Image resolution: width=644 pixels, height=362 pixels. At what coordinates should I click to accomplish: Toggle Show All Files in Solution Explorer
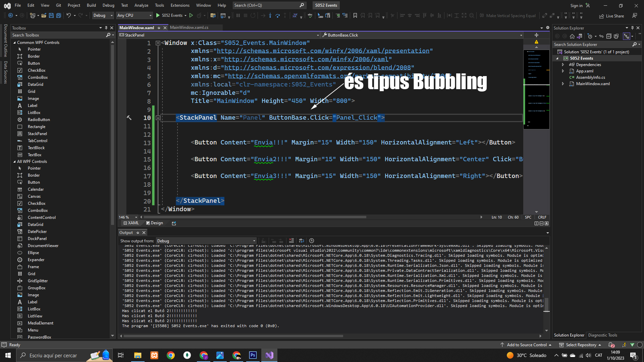(x=616, y=36)
